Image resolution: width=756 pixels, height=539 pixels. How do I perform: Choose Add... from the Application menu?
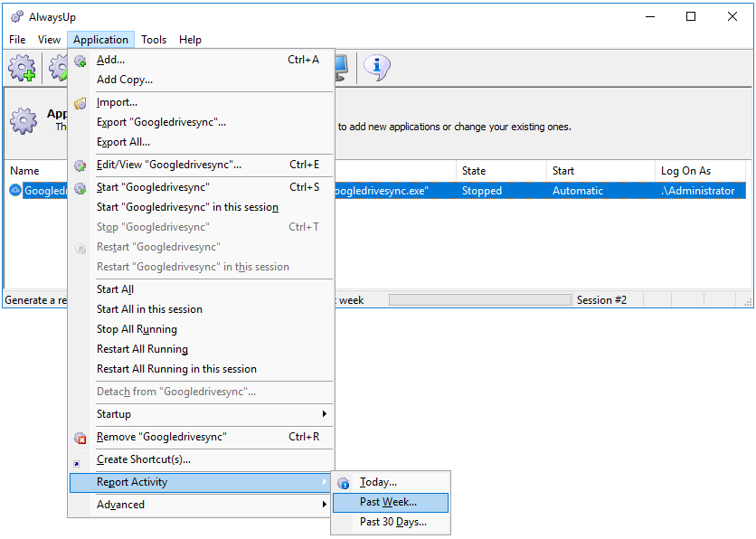[x=201, y=60]
